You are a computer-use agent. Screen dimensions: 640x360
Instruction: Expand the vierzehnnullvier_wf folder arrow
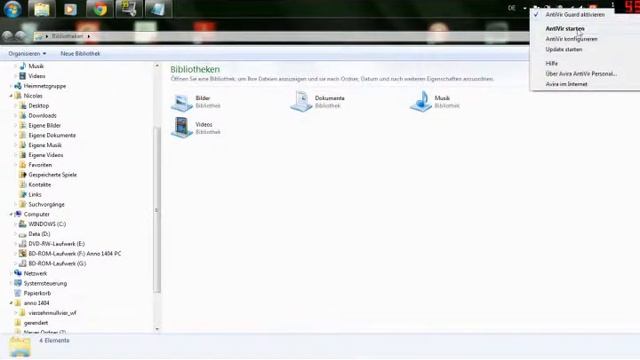click(x=16, y=313)
